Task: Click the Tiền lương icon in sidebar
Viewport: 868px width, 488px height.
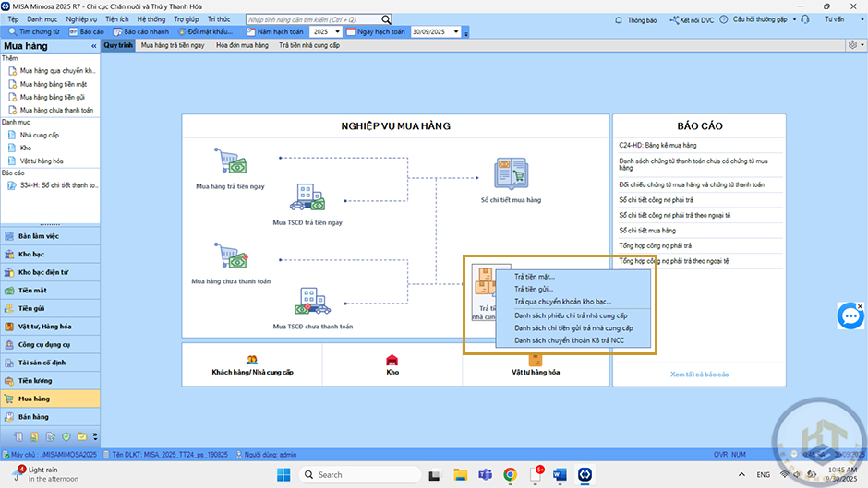Action: 9,381
